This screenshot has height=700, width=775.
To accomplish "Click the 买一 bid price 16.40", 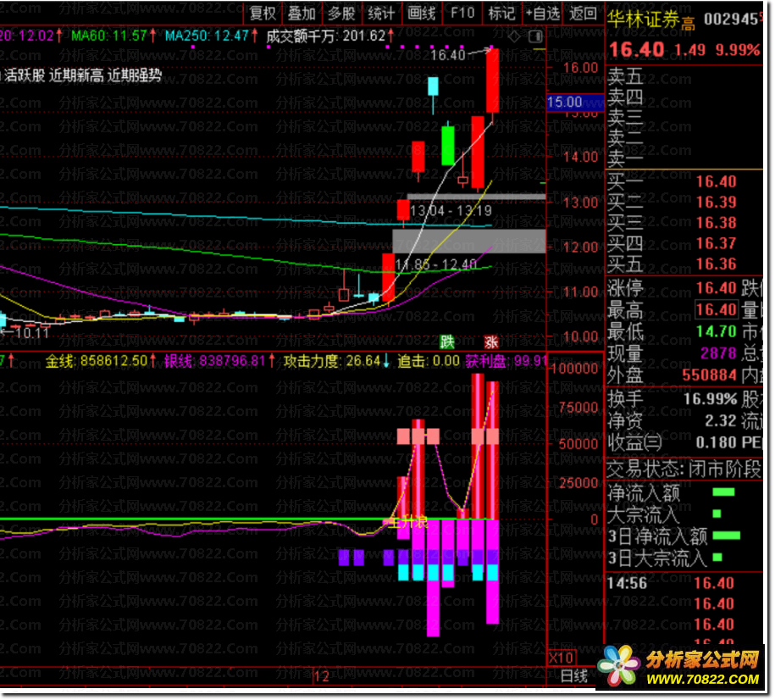I will 717,182.
